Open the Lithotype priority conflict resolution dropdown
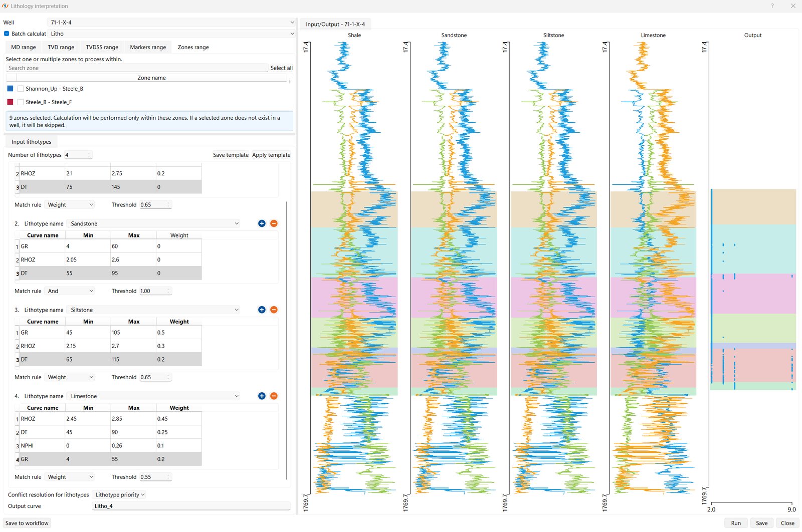 (120, 494)
